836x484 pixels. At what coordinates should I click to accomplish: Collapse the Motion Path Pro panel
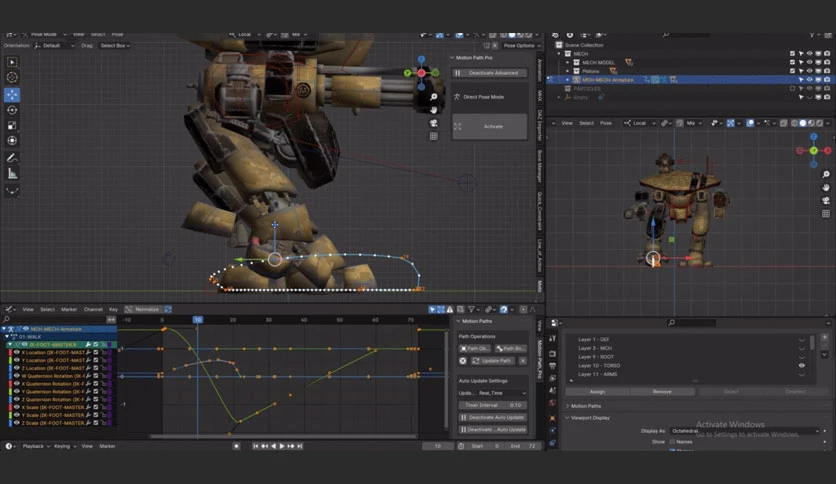tap(452, 58)
